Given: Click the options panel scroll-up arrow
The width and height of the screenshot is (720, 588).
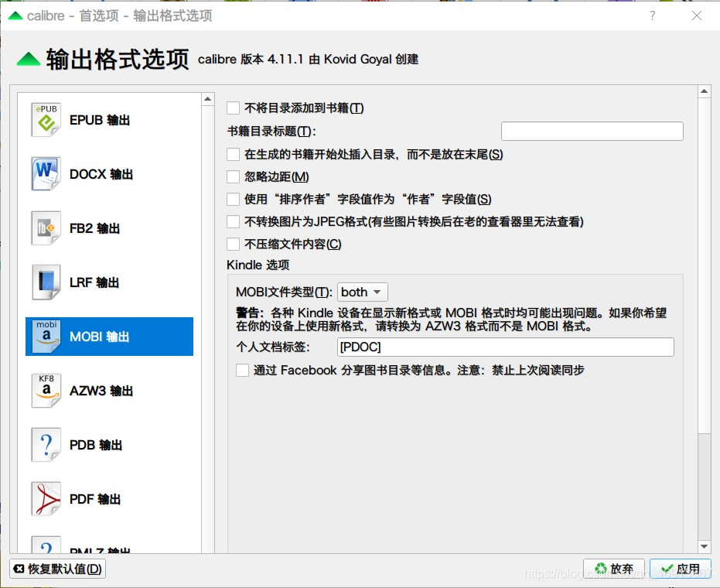Looking at the screenshot, I should pyautogui.click(x=704, y=91).
